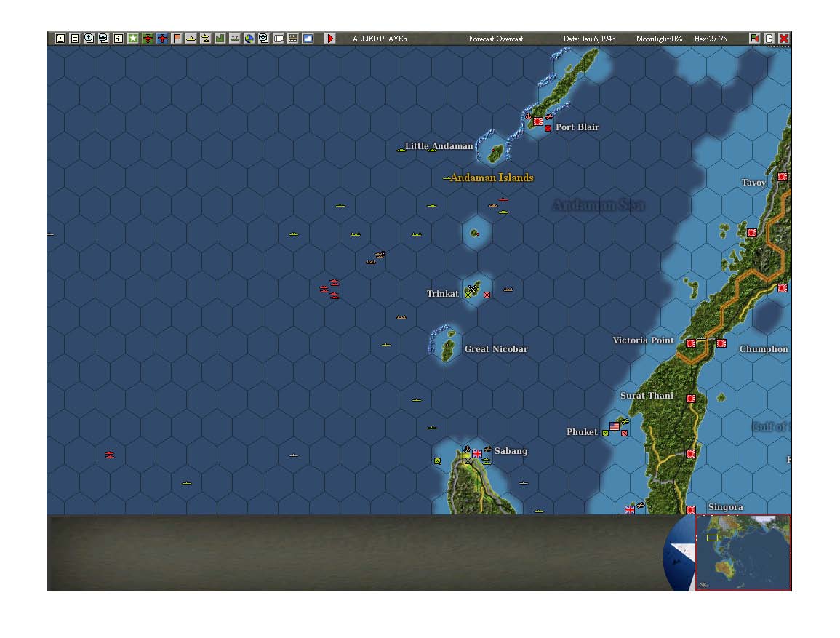
Task: Click the world minimap overview
Action: coord(743,552)
